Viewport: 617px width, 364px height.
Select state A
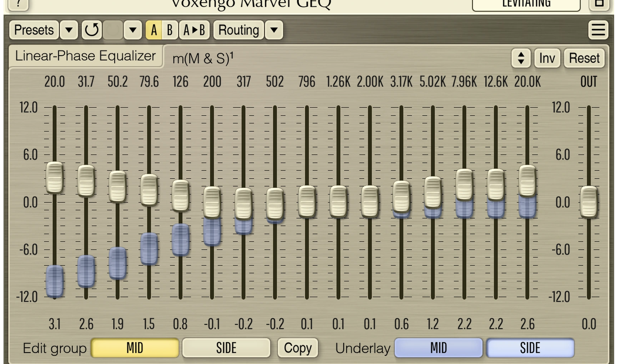(x=154, y=30)
